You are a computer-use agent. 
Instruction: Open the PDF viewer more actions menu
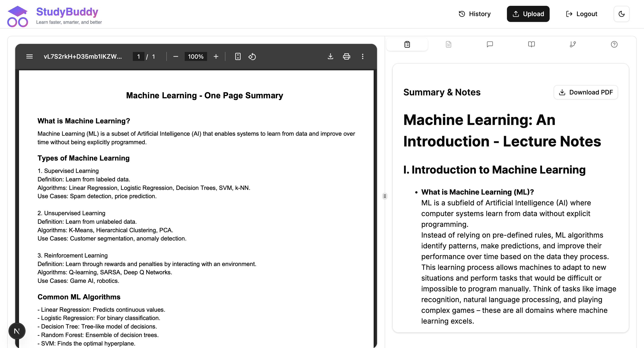tap(362, 57)
